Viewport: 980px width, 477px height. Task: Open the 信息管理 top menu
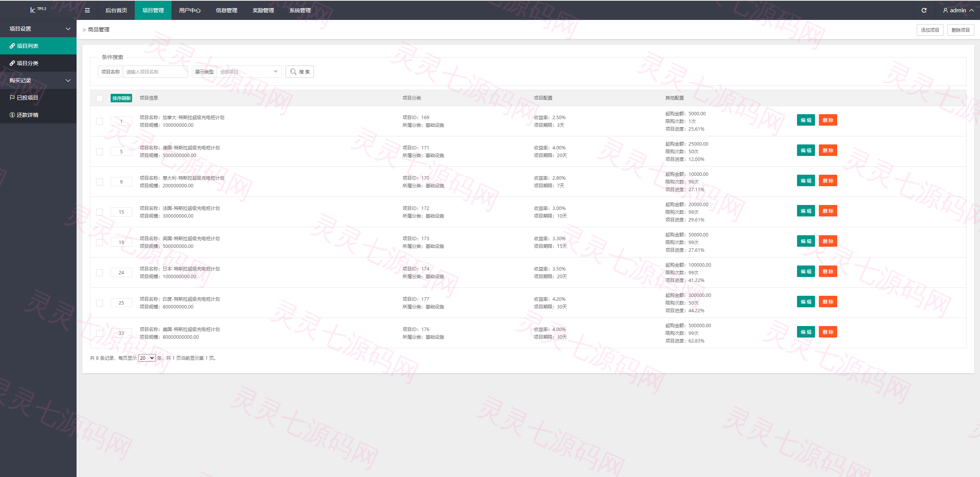[227, 10]
